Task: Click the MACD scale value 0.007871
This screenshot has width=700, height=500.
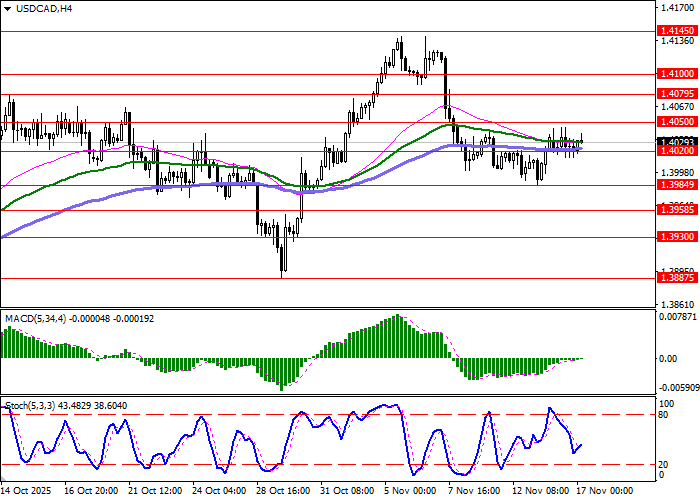Action: (678, 317)
